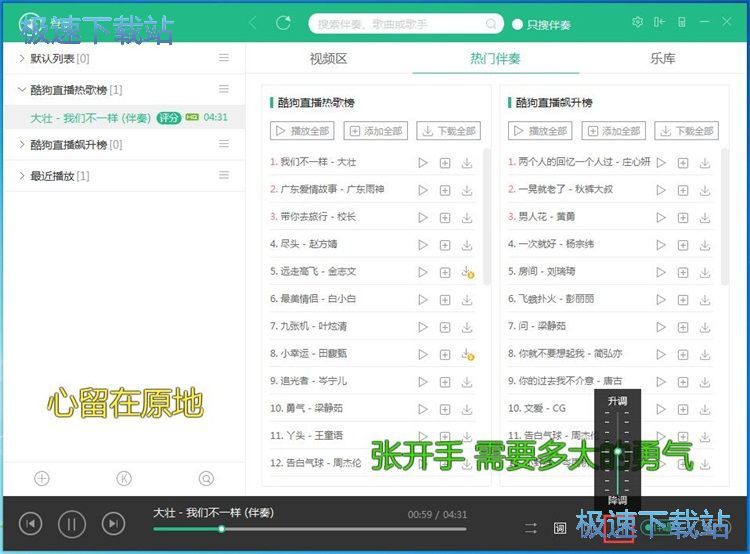Go to the previous track
The height and width of the screenshot is (554, 750).
click(x=31, y=523)
